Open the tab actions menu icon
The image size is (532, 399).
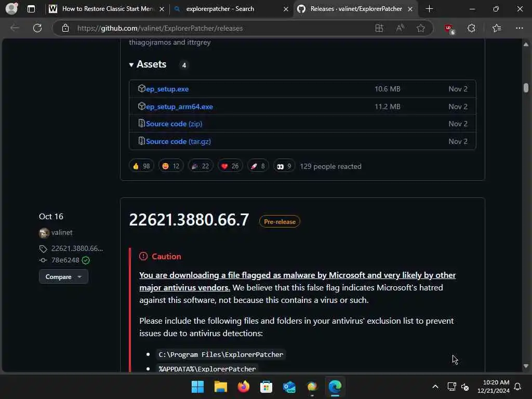[x=31, y=9]
